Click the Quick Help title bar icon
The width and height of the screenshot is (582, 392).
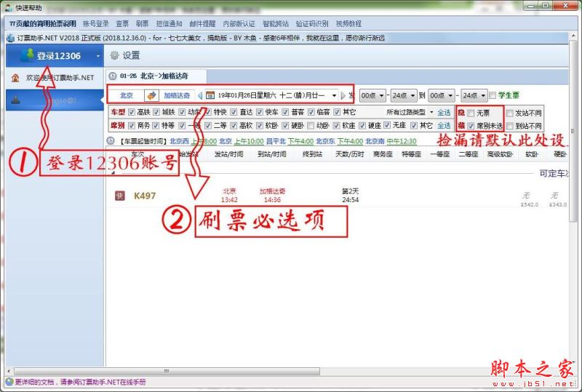click(9, 7)
